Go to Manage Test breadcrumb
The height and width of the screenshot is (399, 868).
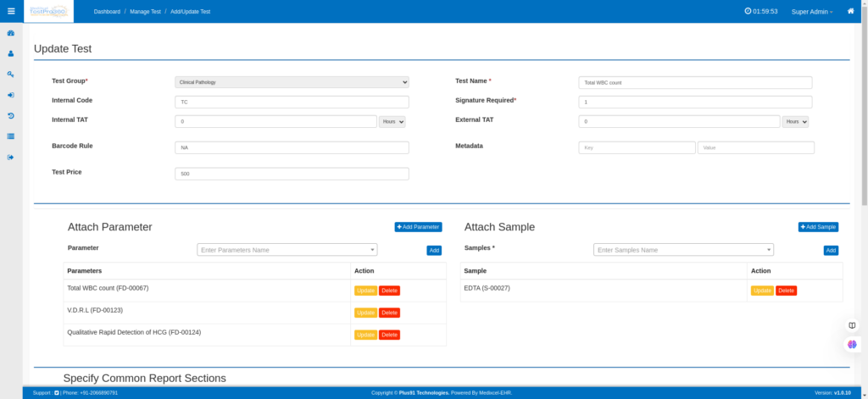[x=145, y=12]
